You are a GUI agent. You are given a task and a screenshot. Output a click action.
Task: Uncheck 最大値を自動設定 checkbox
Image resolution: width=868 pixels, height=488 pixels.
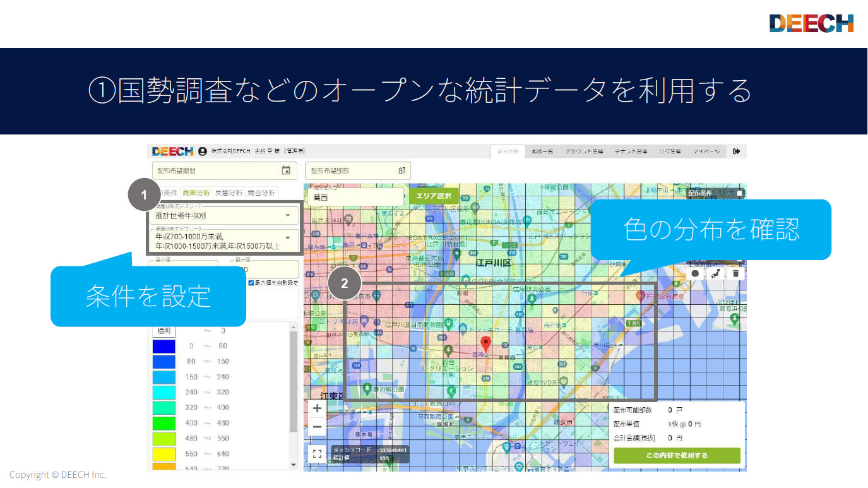click(252, 283)
